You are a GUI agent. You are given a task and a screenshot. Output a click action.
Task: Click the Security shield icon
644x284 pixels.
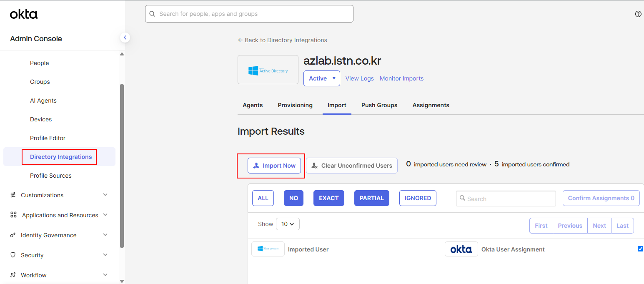13,255
